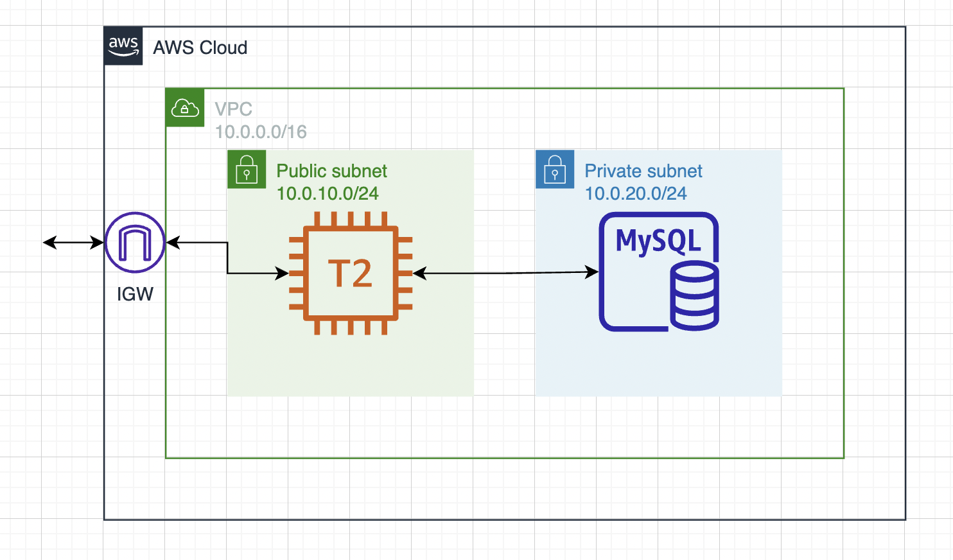Click the orange T2 instance chip icon
The width and height of the screenshot is (953, 560).
351,272
